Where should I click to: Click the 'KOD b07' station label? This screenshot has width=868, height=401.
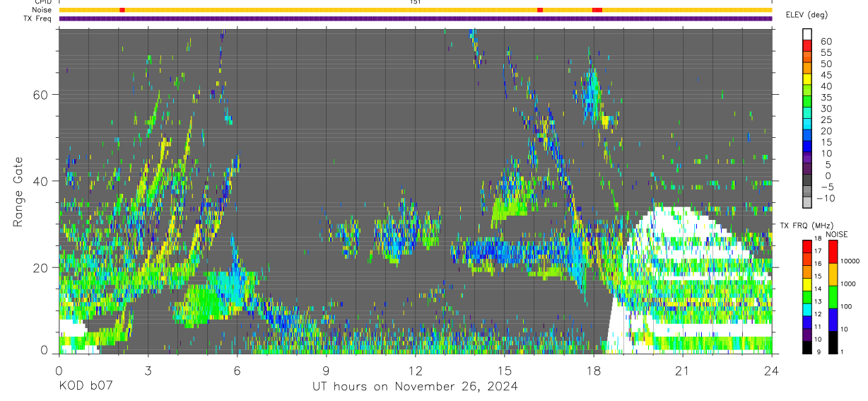85,387
